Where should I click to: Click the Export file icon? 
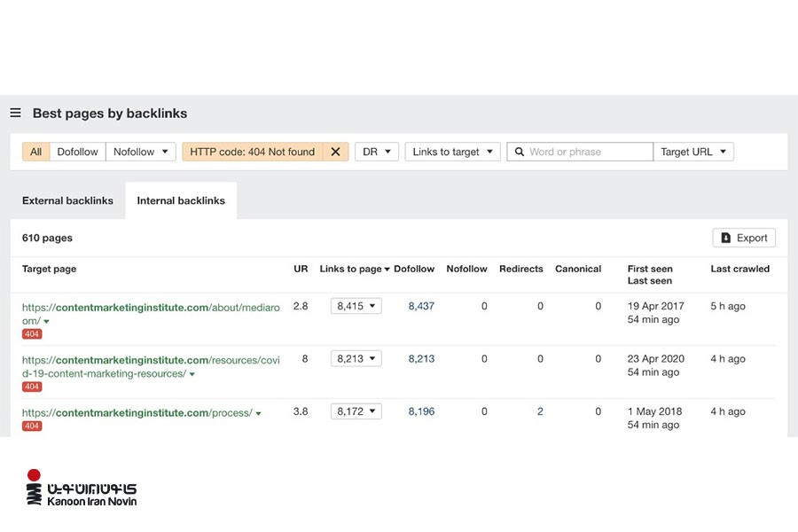725,238
